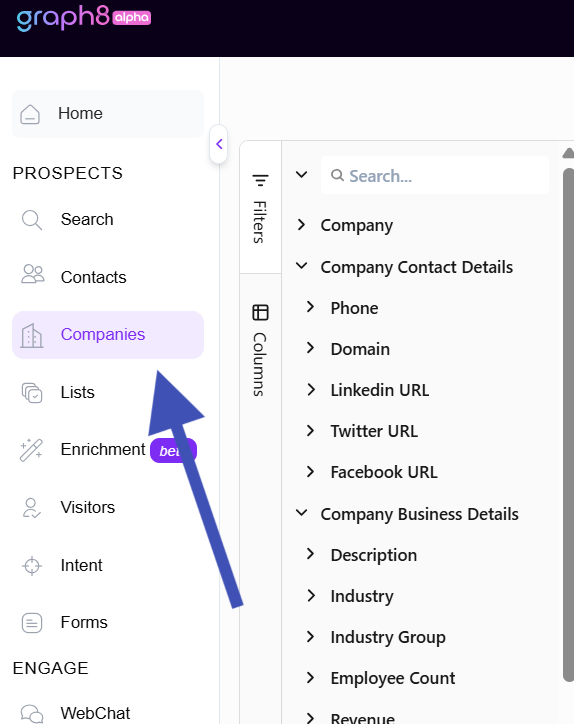Switch to the Filters vertical tab
The image size is (574, 724).
click(260, 208)
